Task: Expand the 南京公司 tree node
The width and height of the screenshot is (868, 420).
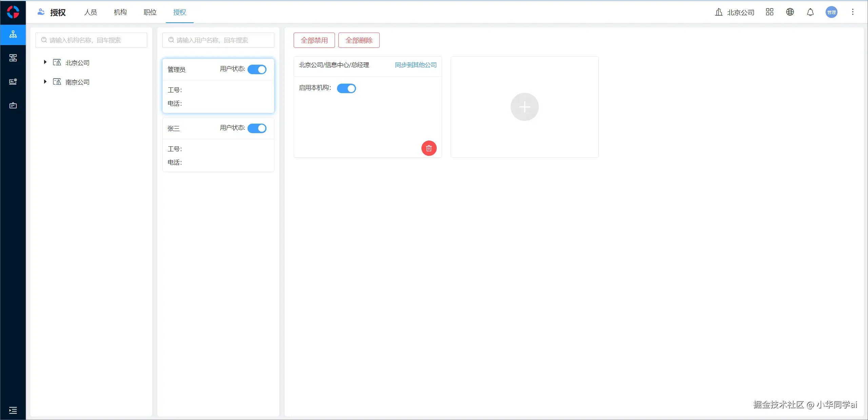Action: click(x=45, y=82)
